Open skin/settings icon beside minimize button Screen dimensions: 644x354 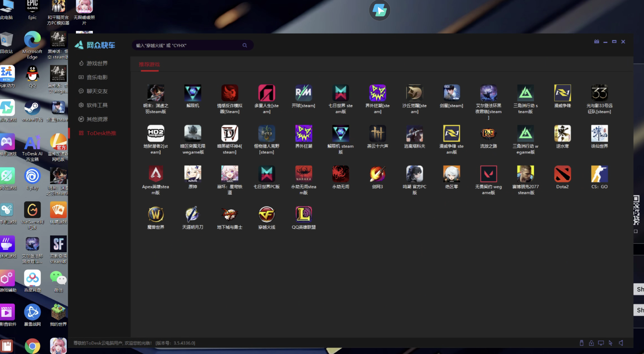(596, 42)
